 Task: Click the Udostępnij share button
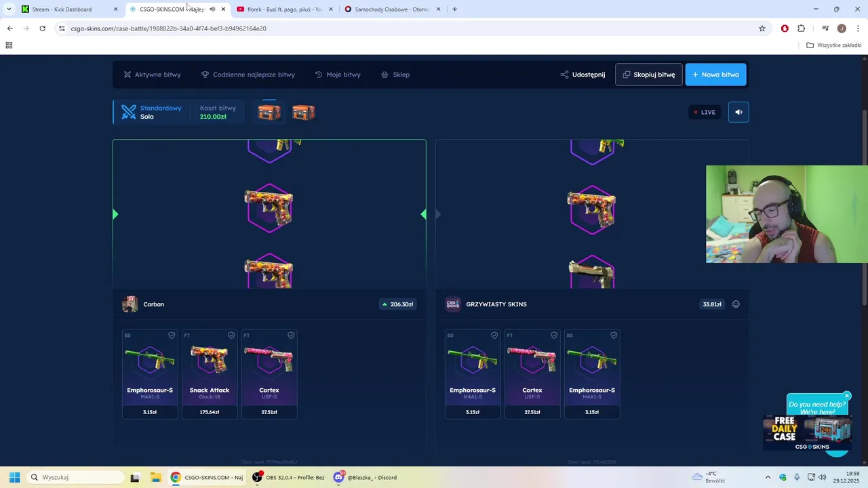(583, 75)
